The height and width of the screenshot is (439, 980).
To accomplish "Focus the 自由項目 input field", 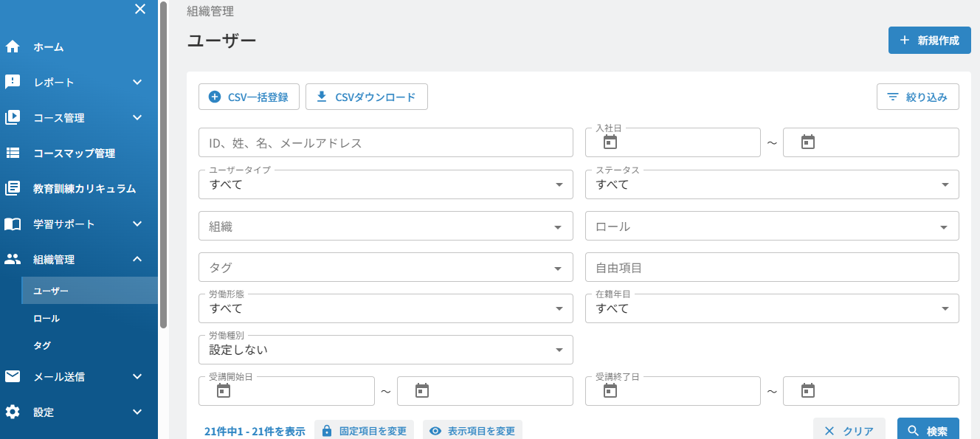I will point(772,268).
